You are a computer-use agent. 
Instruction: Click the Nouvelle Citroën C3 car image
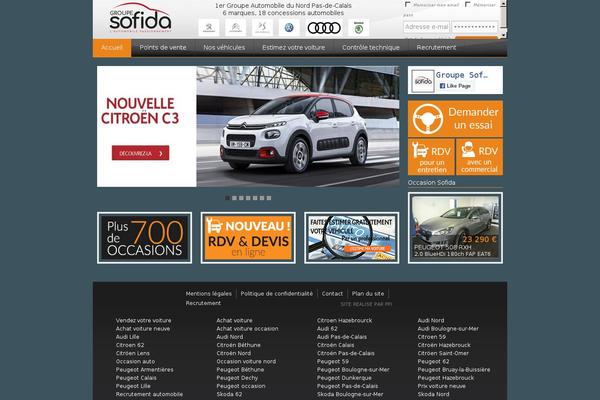tap(298, 126)
